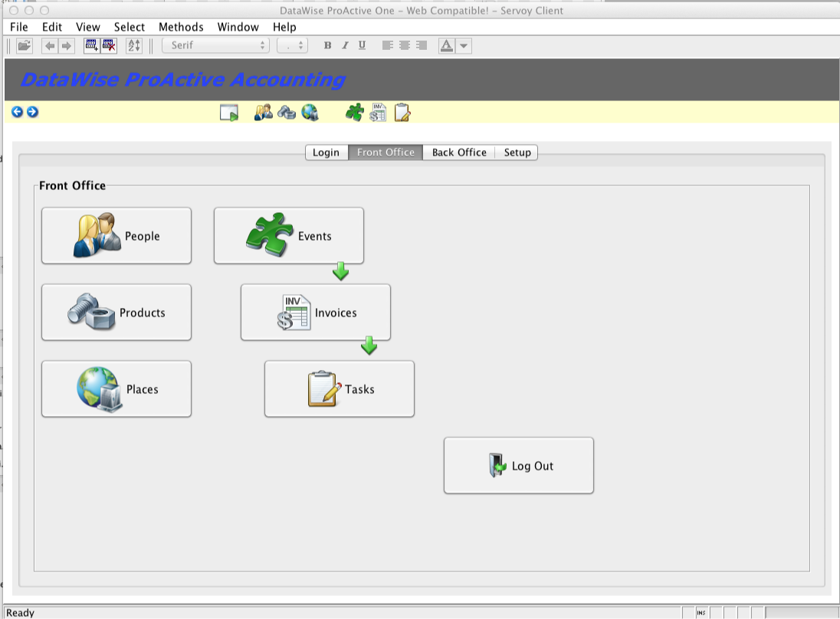Screen dimensions: 840x619
Task: Open the Invoices module button
Action: click(x=316, y=312)
